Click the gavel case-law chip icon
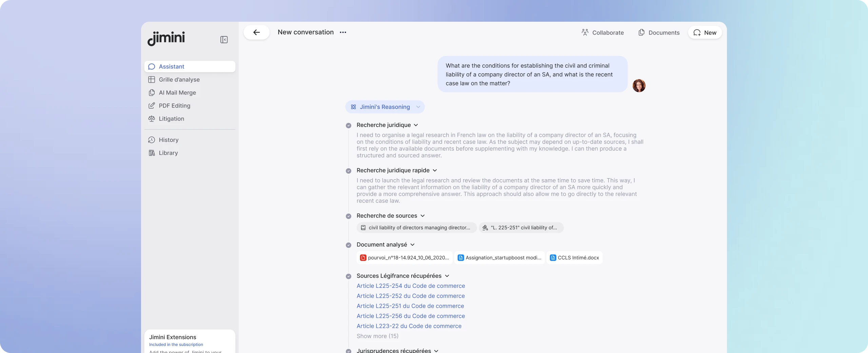The image size is (868, 353). pyautogui.click(x=485, y=228)
